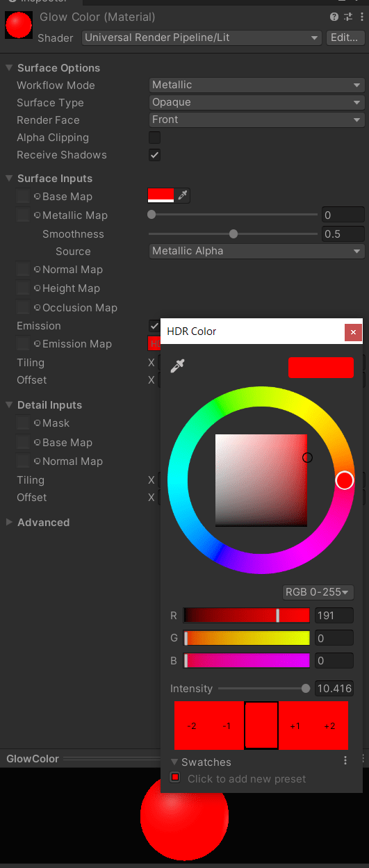
Task: Click the G value input field
Action: [x=334, y=638]
